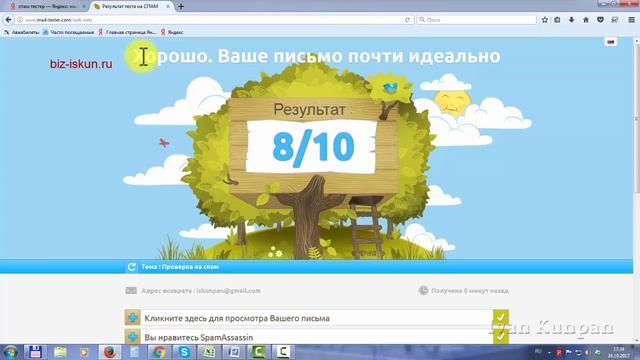Open the floppy-disk save app in the taskbar
640x360 pixels.
35,352
